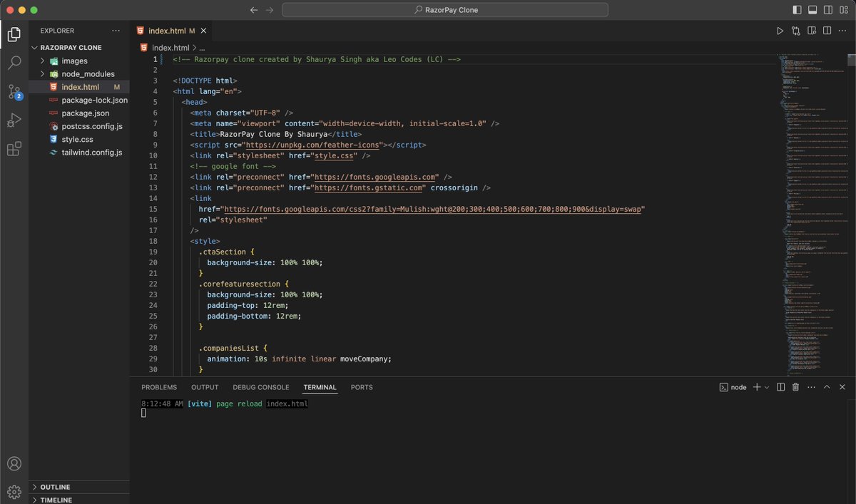This screenshot has width=856, height=504.
Task: Split the terminal
Action: pyautogui.click(x=780, y=387)
